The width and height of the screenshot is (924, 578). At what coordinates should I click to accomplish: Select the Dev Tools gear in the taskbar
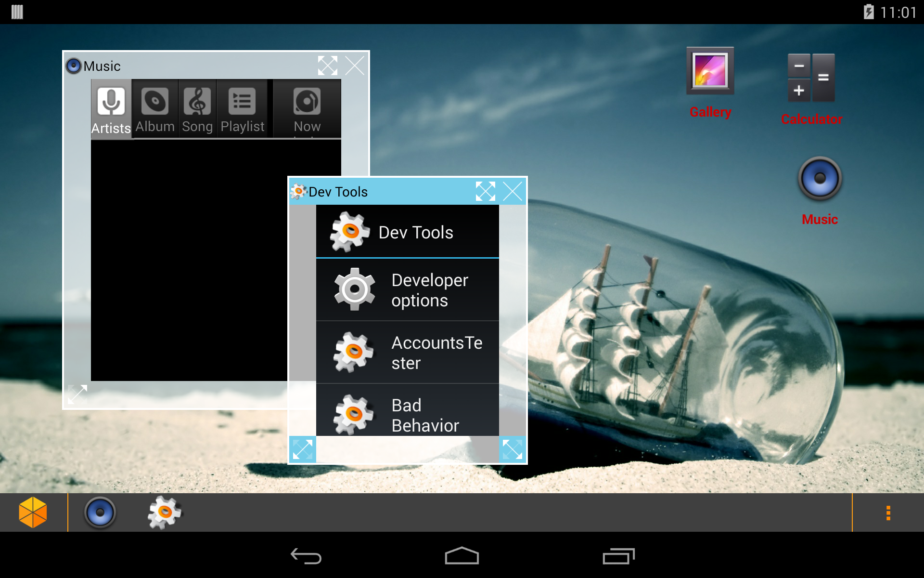[164, 512]
